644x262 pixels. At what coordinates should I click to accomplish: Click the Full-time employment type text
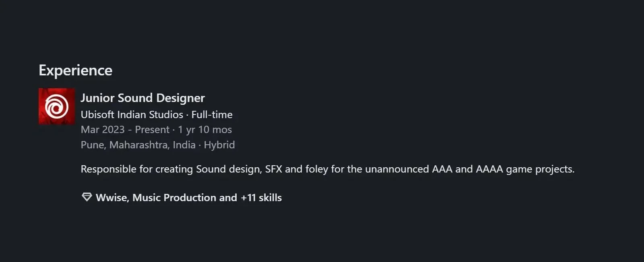tap(212, 114)
